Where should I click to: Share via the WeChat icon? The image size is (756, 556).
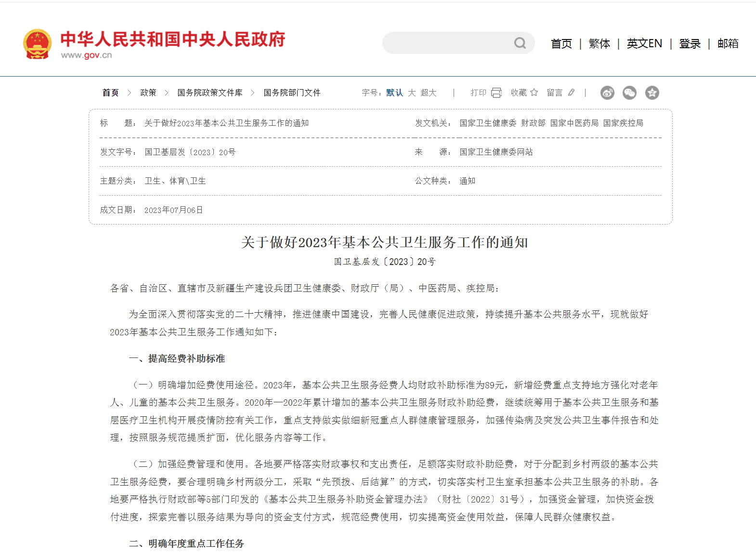(629, 93)
